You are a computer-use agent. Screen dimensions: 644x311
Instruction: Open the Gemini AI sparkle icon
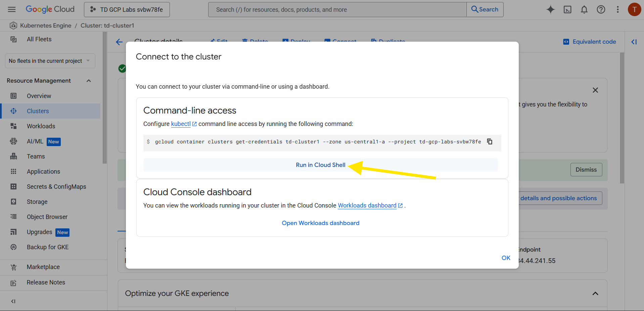(550, 9)
